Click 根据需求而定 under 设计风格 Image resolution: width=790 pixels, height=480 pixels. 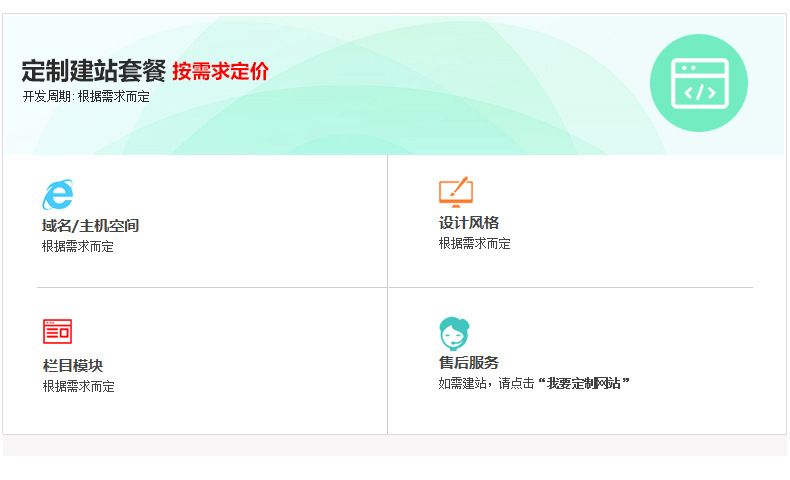(474, 243)
